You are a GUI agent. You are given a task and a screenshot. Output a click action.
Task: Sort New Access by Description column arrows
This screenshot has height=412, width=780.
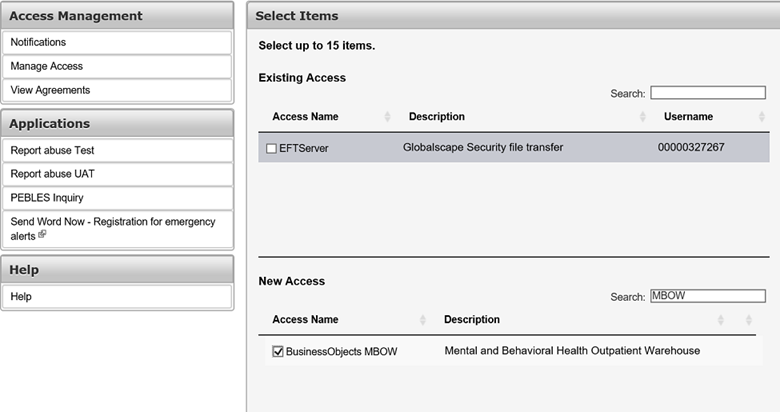[x=720, y=320]
